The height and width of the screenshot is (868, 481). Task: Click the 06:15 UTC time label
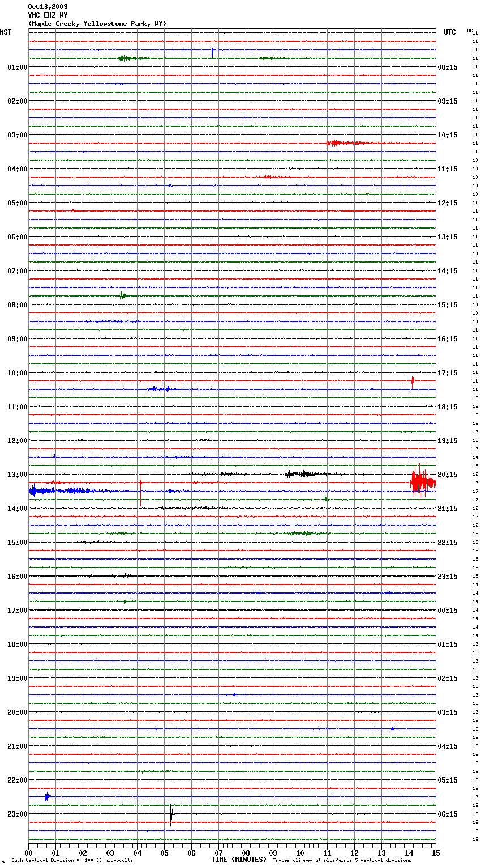448,814
